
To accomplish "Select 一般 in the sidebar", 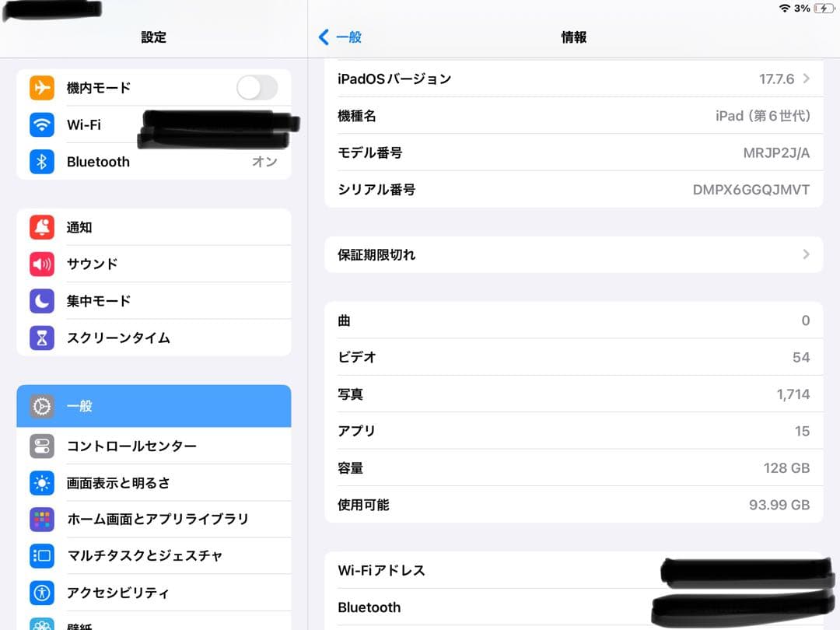I will [153, 406].
